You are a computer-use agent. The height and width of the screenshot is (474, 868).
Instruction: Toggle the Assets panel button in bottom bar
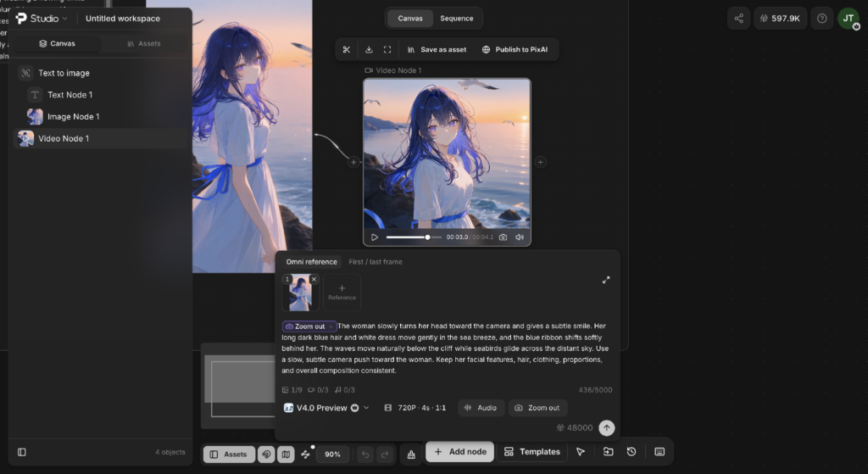point(229,454)
